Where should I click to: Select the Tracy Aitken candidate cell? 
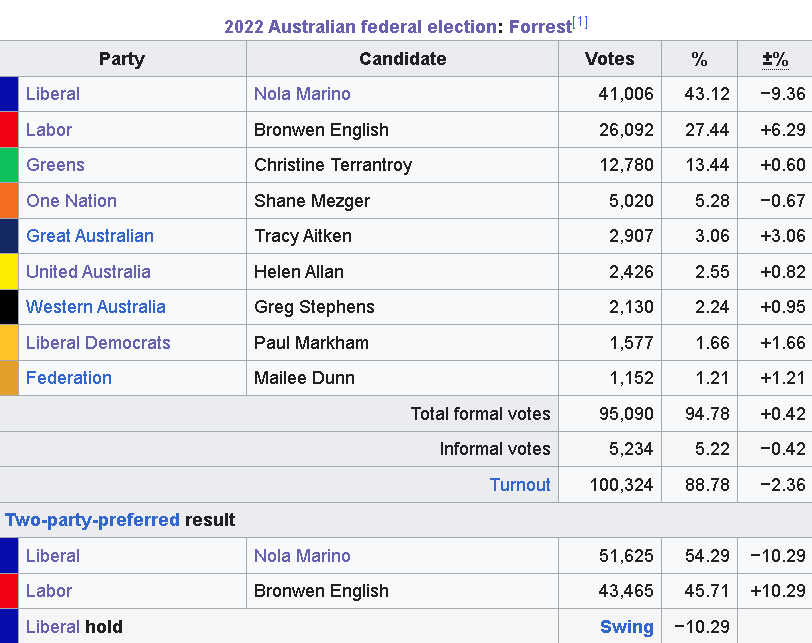[x=402, y=236]
